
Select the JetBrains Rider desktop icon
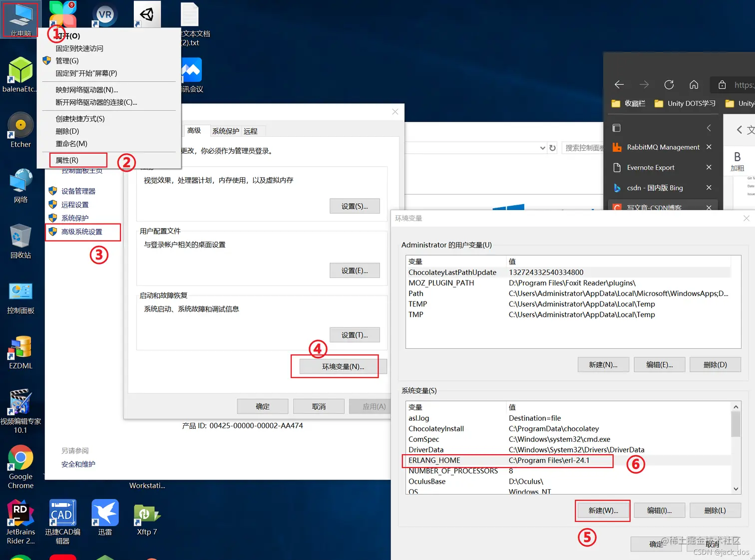(20, 522)
